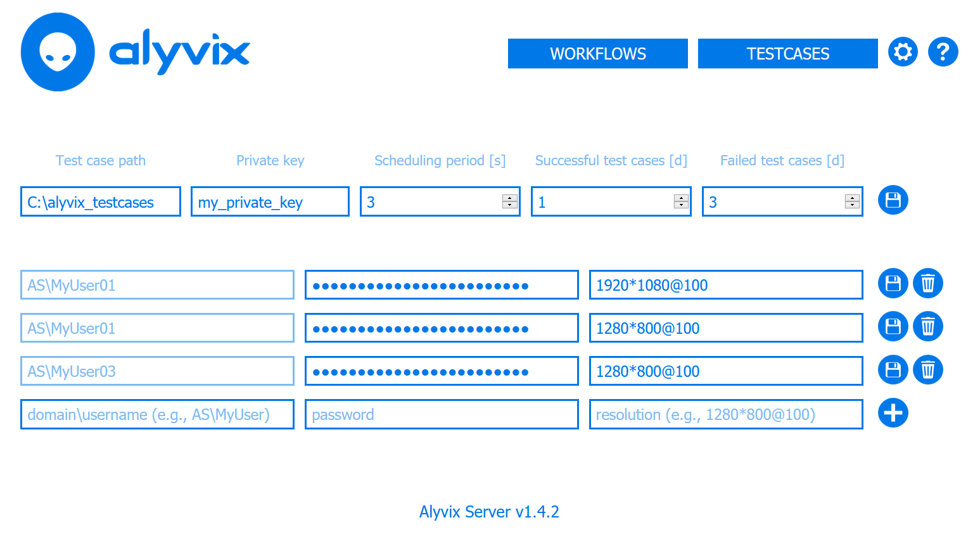
Task: Save the test case path settings row
Action: tap(893, 200)
